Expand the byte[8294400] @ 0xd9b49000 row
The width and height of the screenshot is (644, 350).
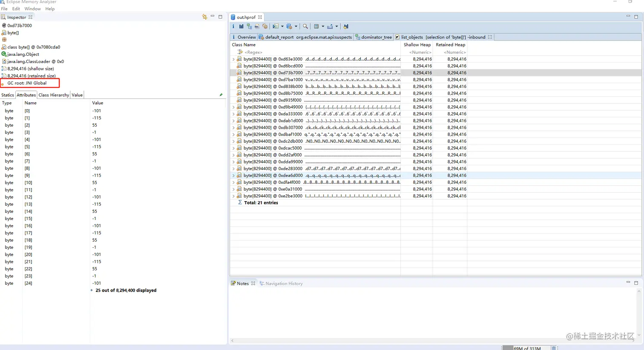233,107
